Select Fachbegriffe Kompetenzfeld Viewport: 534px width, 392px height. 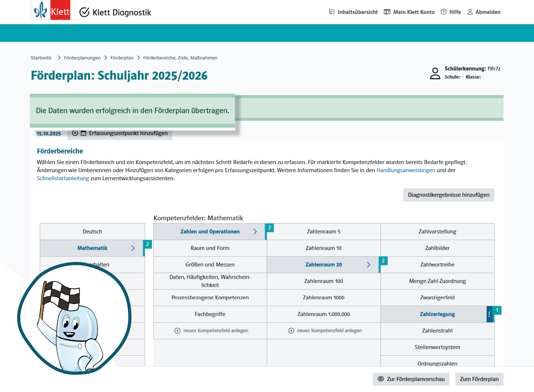[x=210, y=314]
